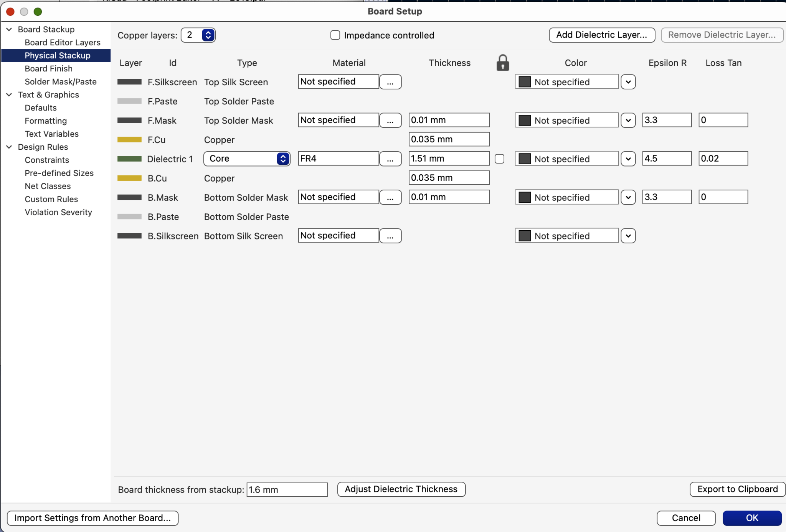Collapse the Design Rules tree section

click(x=9, y=147)
